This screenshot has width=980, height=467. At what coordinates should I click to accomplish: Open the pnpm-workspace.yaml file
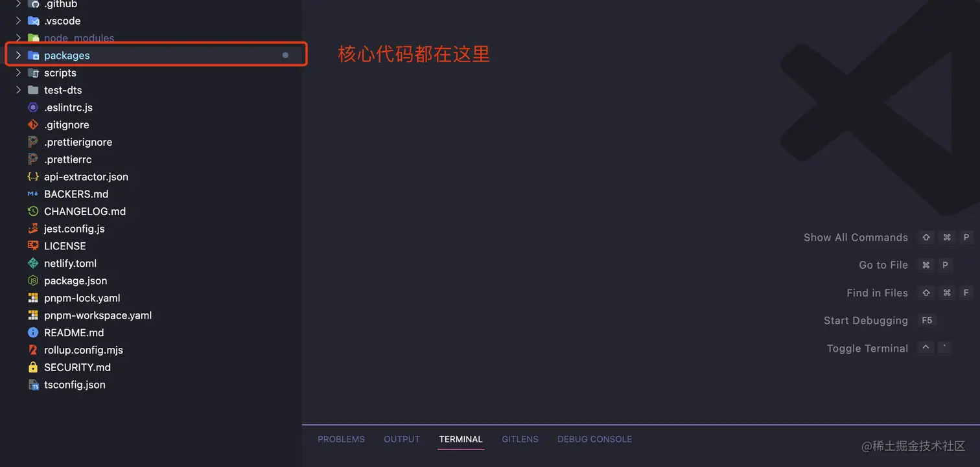pos(98,315)
